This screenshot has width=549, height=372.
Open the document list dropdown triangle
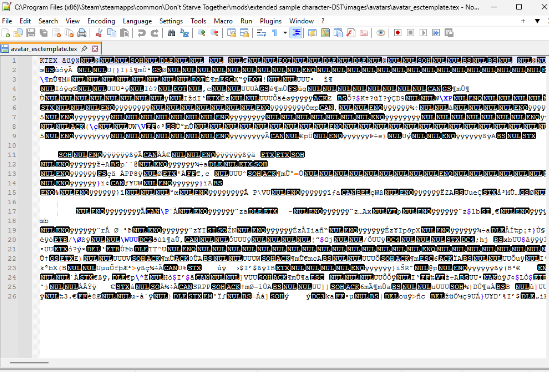click(537, 21)
